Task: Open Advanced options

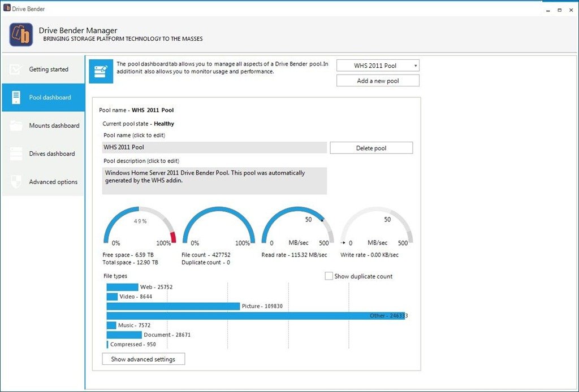Action: click(43, 182)
